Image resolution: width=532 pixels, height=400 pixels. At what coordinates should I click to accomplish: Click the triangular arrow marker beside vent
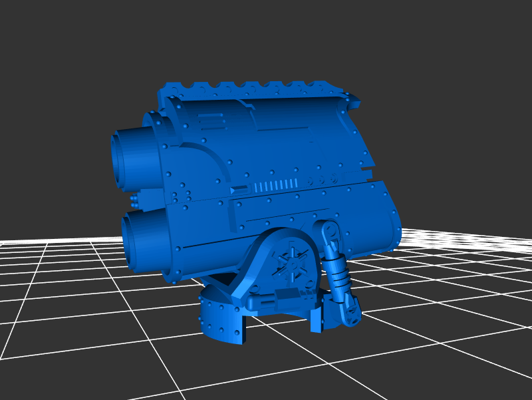click(x=234, y=190)
